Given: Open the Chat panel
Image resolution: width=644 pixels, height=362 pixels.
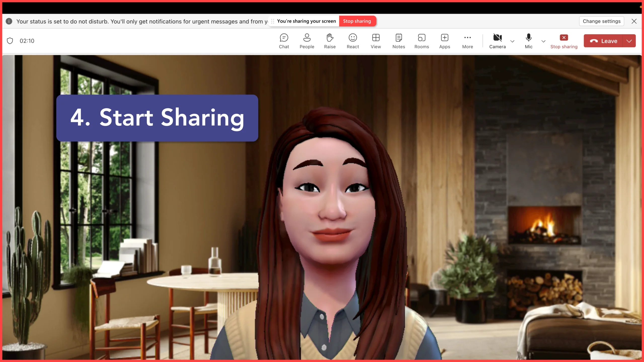Looking at the screenshot, I should [x=284, y=41].
